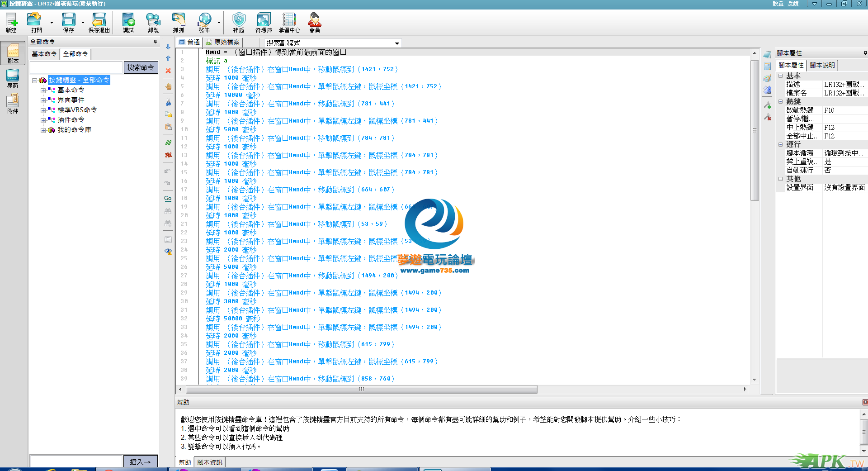Comment lines with the green slashes icon
The height and width of the screenshot is (471, 868).
click(168, 143)
